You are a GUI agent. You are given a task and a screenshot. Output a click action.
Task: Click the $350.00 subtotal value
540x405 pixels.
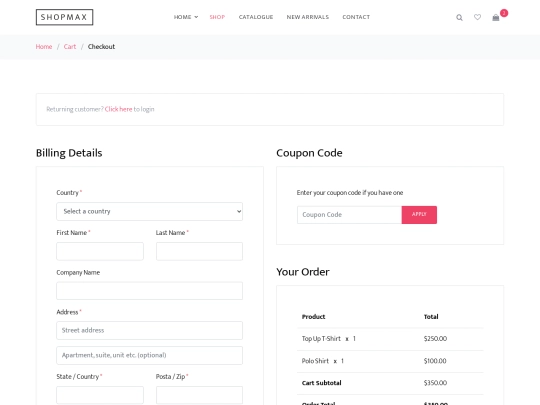pos(435,383)
